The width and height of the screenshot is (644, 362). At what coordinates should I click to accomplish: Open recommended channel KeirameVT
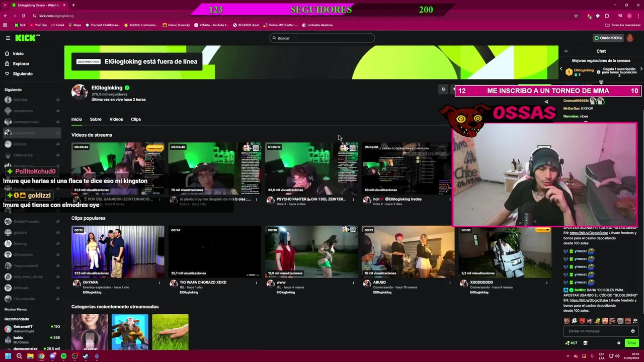pyautogui.click(x=32, y=329)
